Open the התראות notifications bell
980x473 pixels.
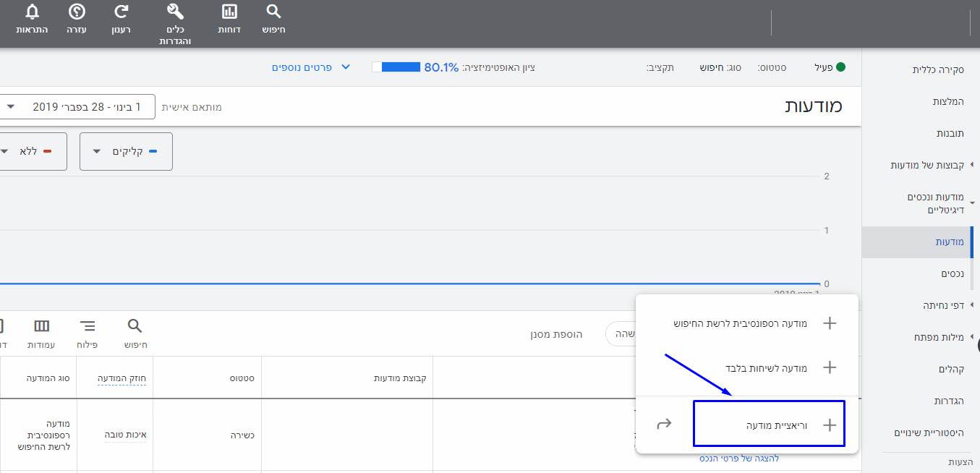[x=33, y=12]
